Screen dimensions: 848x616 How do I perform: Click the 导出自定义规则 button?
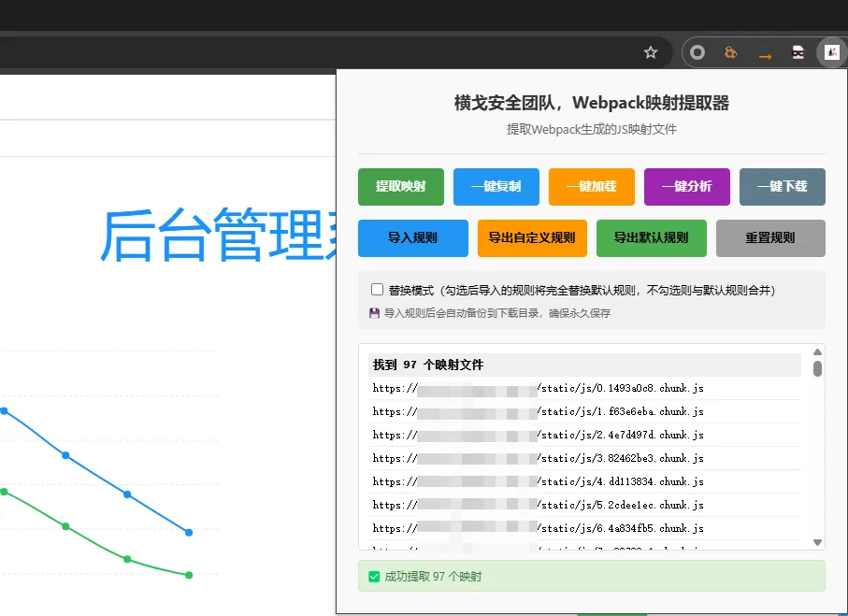532,238
